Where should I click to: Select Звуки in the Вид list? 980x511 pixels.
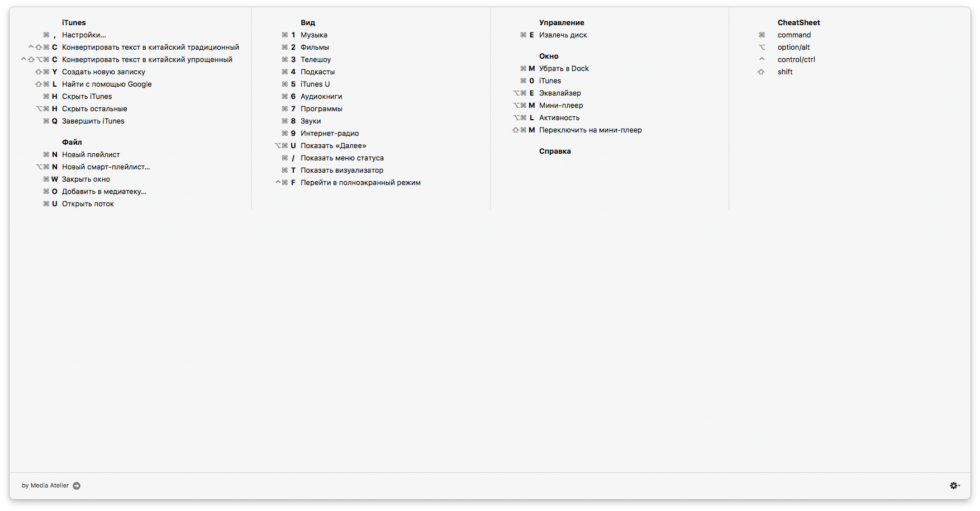311,121
